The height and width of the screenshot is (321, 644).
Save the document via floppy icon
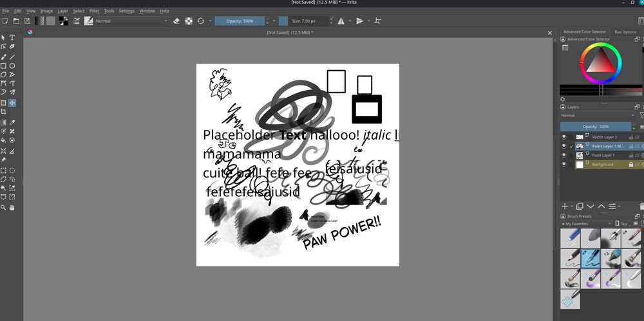click(27, 21)
